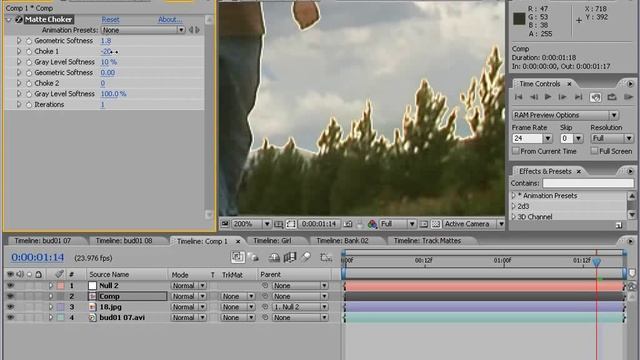
Task: Click the show channel RGB icon
Action: click(372, 224)
